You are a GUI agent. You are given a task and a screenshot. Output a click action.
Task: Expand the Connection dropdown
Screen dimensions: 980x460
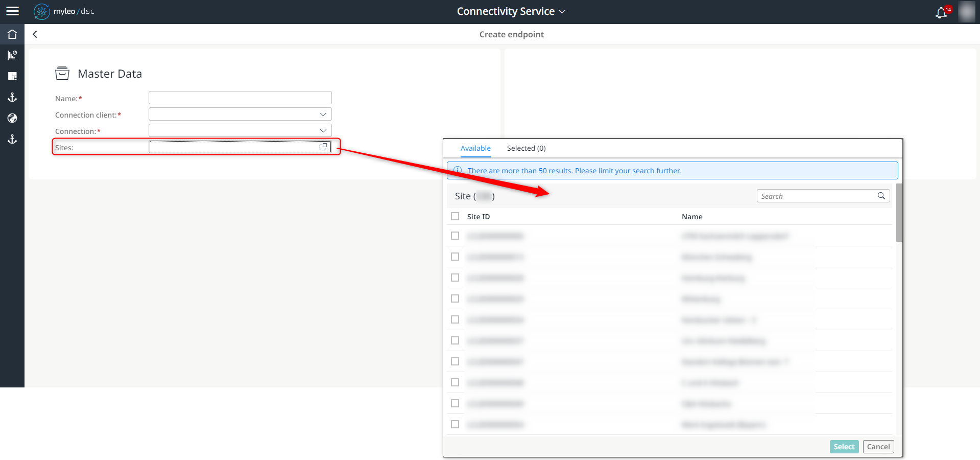323,130
